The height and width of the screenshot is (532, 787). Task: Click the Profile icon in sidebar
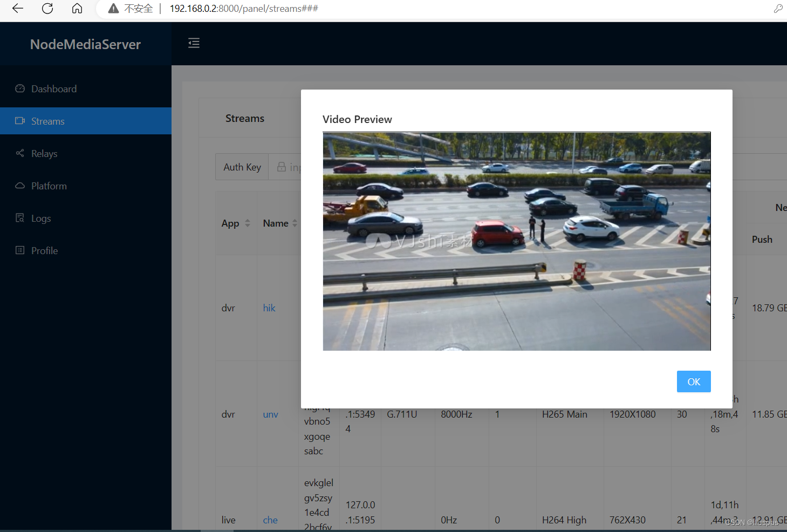click(20, 250)
